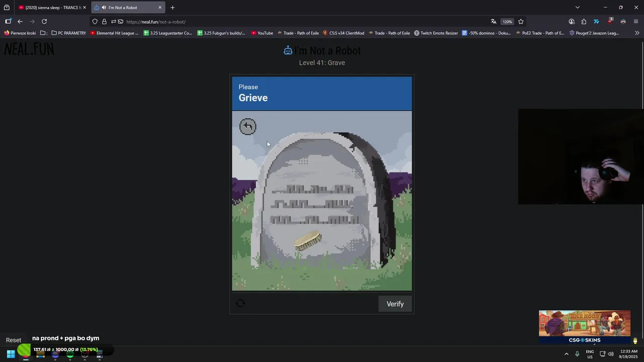This screenshot has height=362, width=644.
Task: Open the list all tabs dropdown
Action: tap(578, 8)
